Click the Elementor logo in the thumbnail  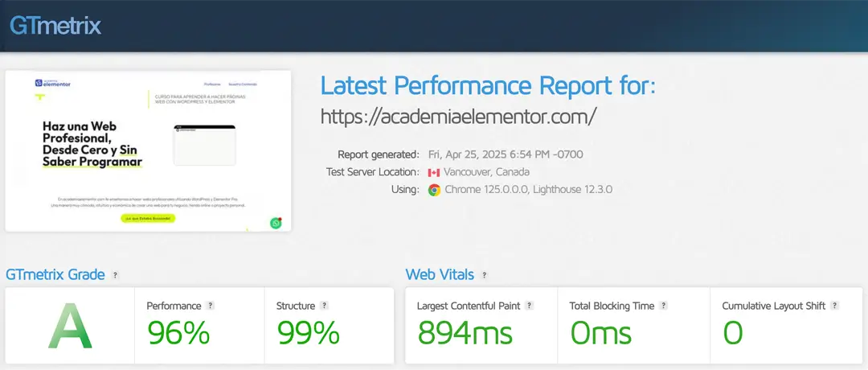point(53,83)
